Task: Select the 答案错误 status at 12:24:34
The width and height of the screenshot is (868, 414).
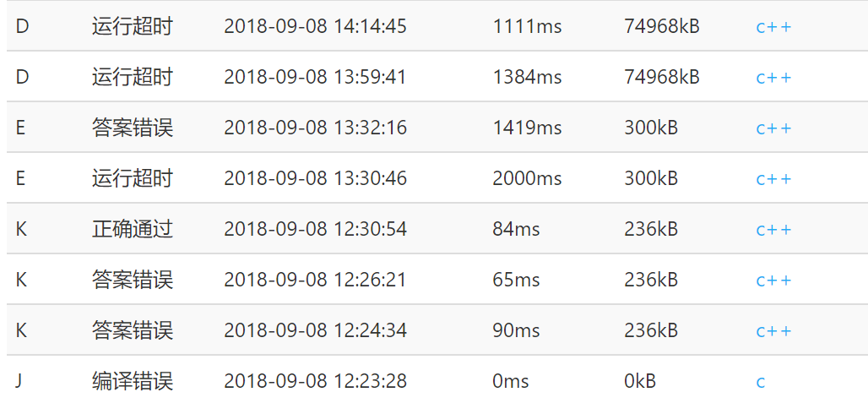Action: 133,330
